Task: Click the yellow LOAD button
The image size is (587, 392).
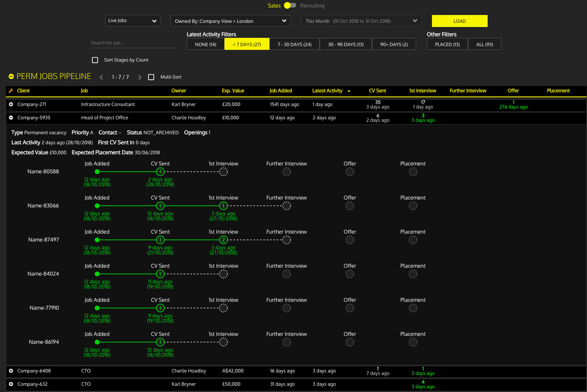Action: (459, 21)
